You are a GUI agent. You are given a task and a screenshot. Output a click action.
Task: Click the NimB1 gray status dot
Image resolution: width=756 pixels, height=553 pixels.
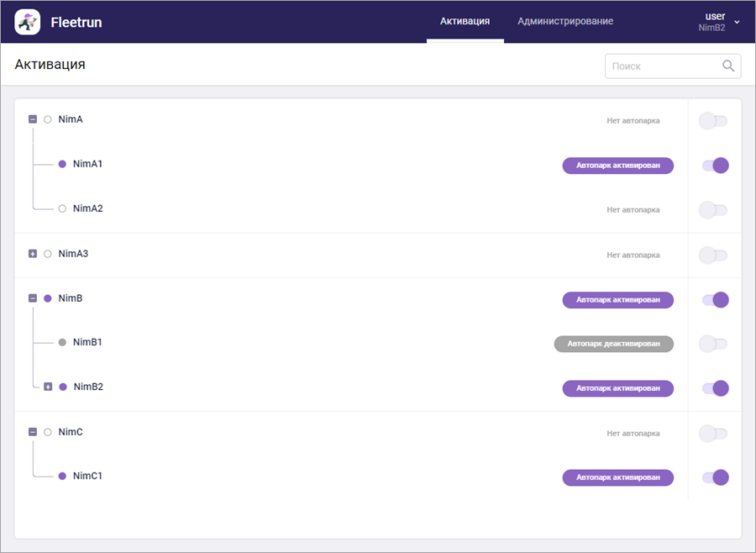coord(62,343)
